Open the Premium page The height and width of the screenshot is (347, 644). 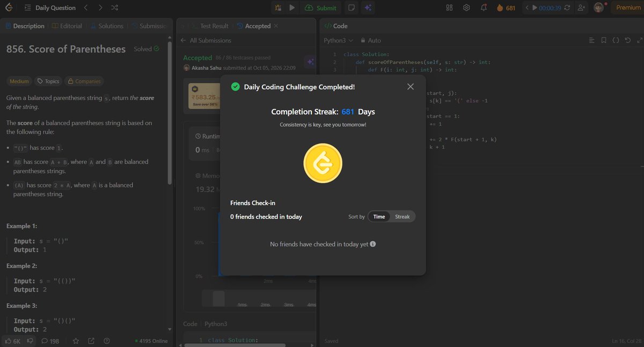(628, 8)
